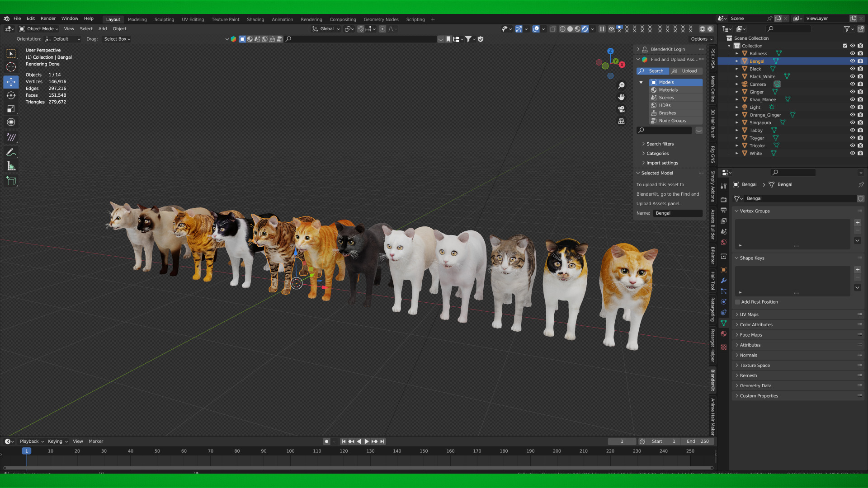The width and height of the screenshot is (868, 488).
Task: Open Options in viewport header
Action: point(701,39)
